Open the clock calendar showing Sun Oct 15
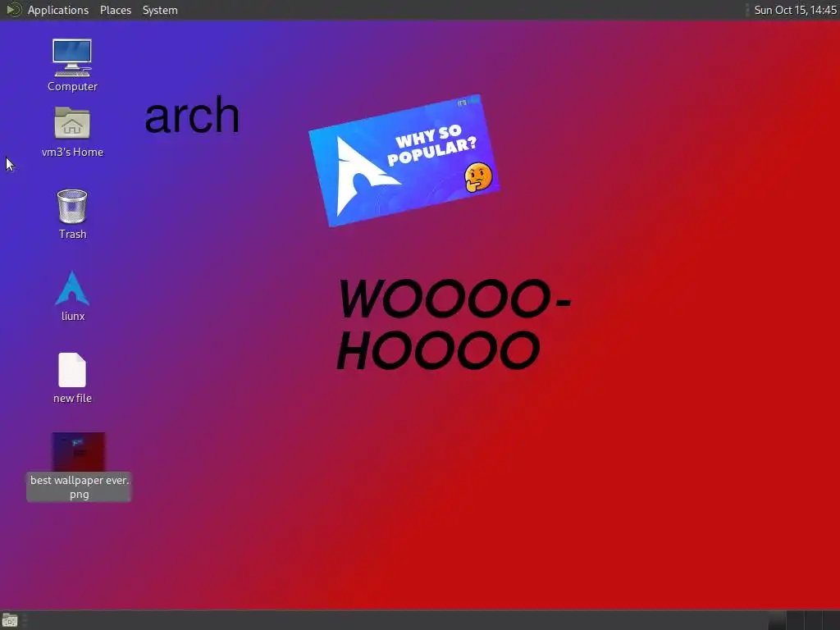 click(795, 10)
